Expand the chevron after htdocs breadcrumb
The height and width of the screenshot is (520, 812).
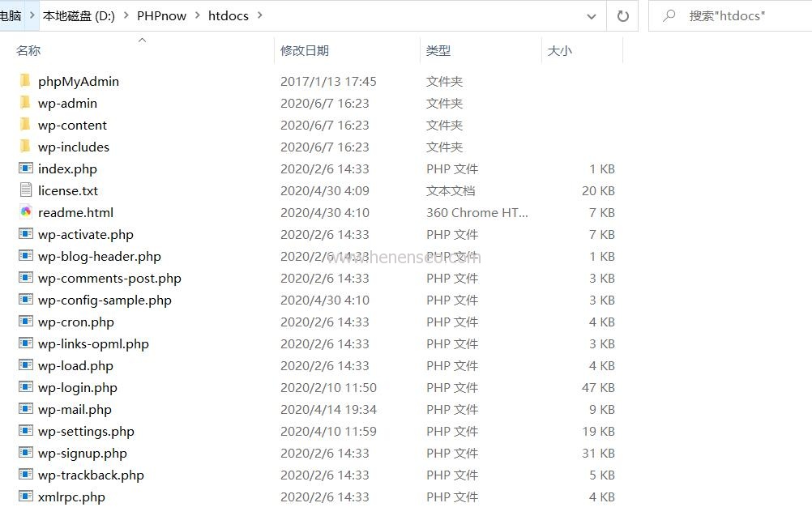(260, 15)
